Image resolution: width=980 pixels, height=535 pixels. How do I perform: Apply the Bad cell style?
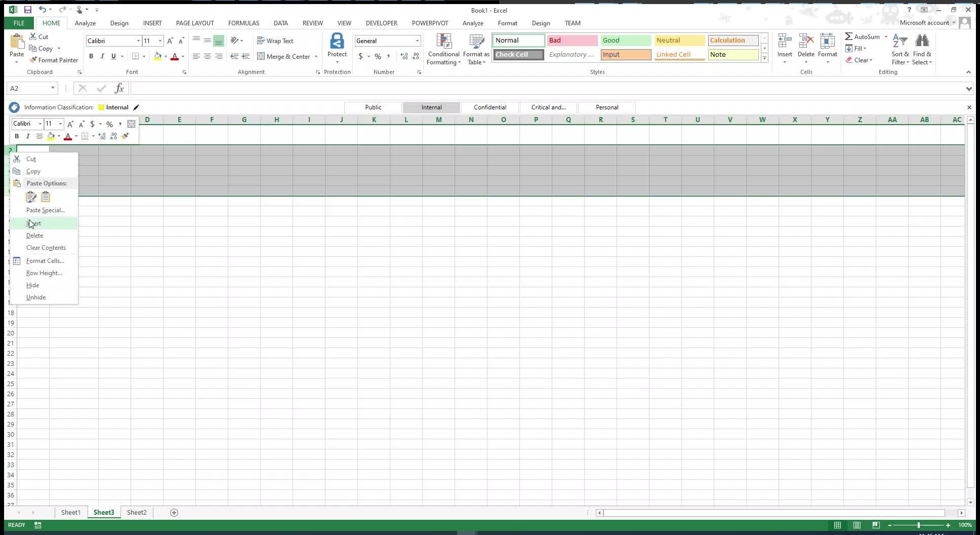click(572, 41)
